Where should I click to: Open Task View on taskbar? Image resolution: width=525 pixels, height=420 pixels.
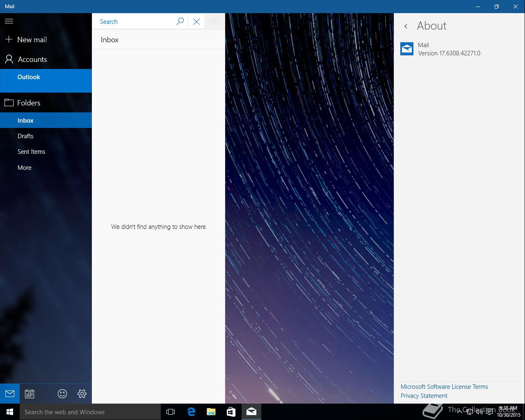click(x=171, y=412)
